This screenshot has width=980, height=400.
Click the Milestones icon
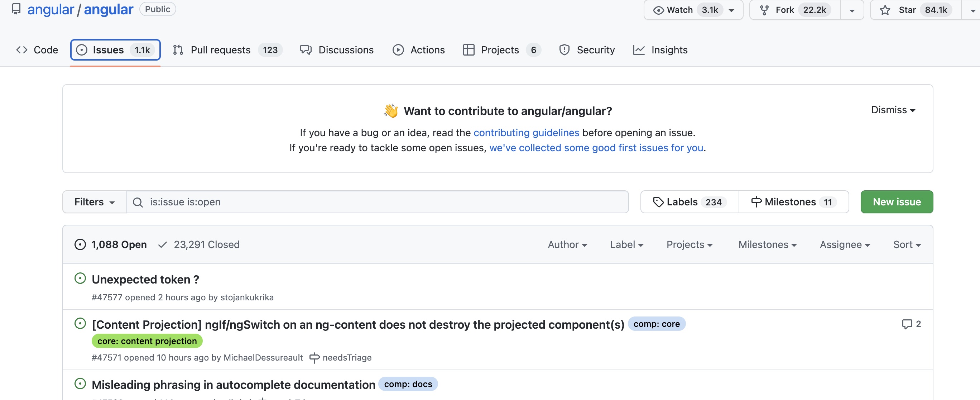coord(757,202)
